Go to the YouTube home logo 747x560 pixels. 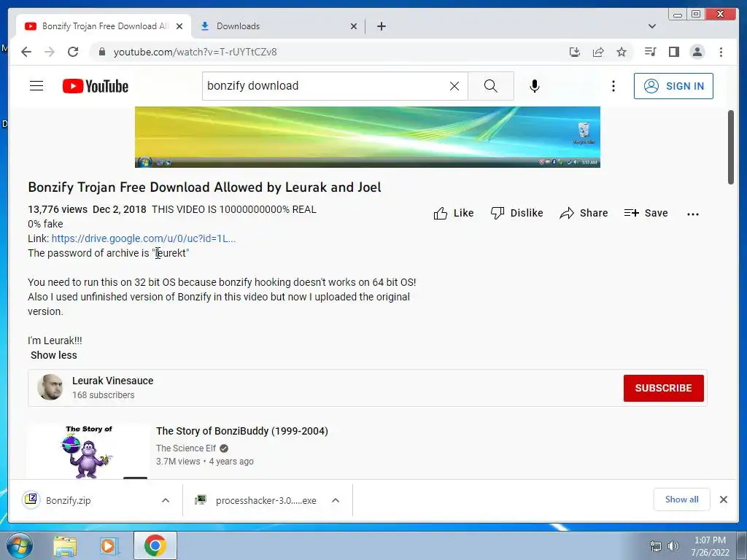coord(96,86)
